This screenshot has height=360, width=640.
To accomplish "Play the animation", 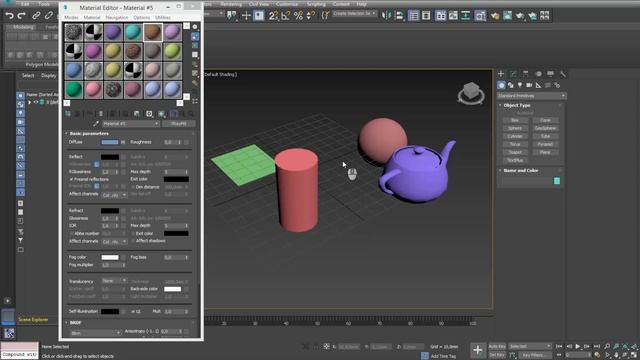I will point(578,346).
